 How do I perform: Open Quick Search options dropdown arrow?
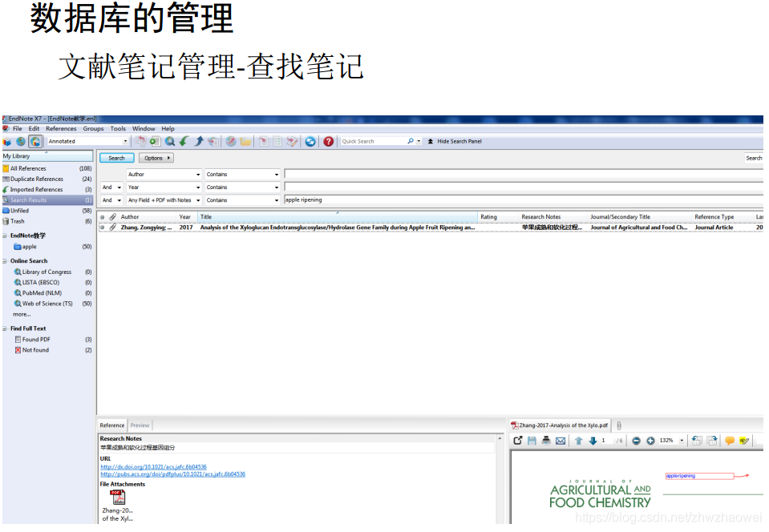click(419, 141)
